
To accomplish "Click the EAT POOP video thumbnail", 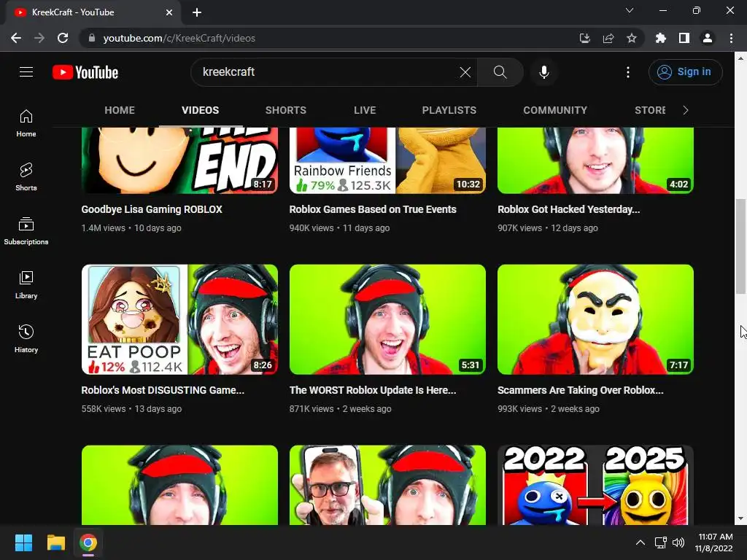I will click(x=179, y=319).
